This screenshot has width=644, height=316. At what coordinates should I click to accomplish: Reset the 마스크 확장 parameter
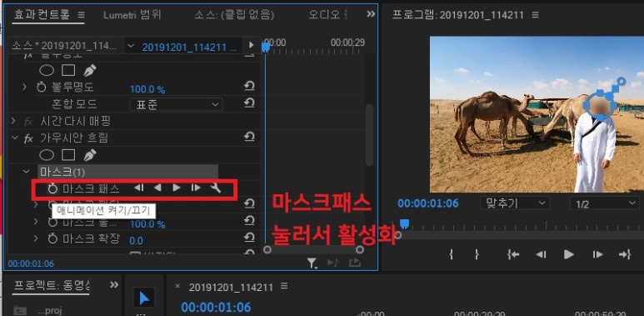(249, 238)
